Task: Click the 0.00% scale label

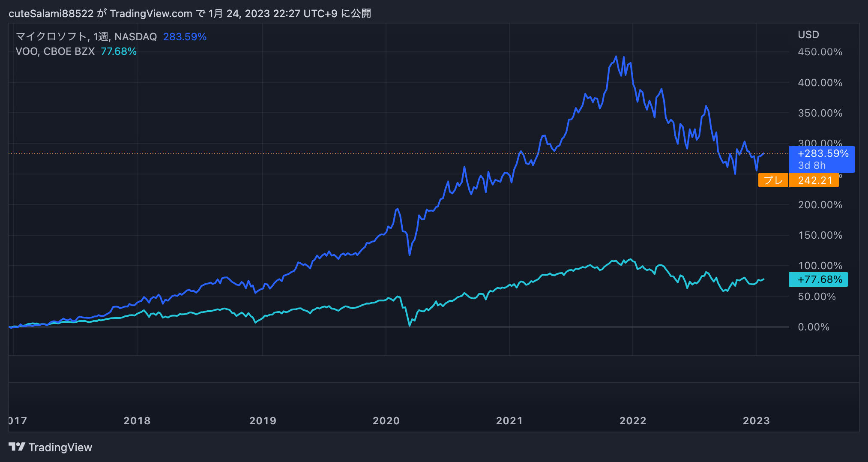Action: click(814, 327)
